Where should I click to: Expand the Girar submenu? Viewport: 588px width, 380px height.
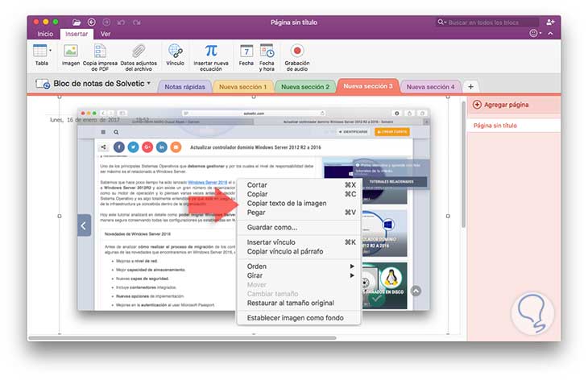(300, 275)
